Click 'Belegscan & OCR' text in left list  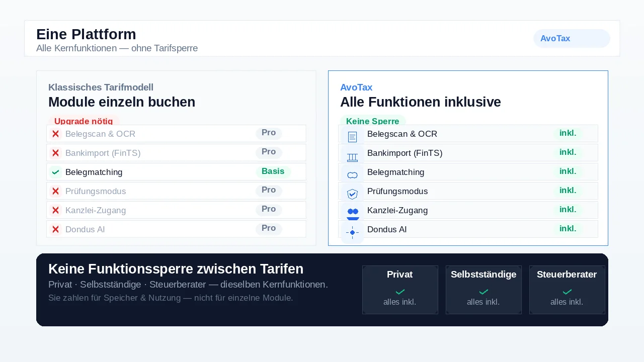100,134
